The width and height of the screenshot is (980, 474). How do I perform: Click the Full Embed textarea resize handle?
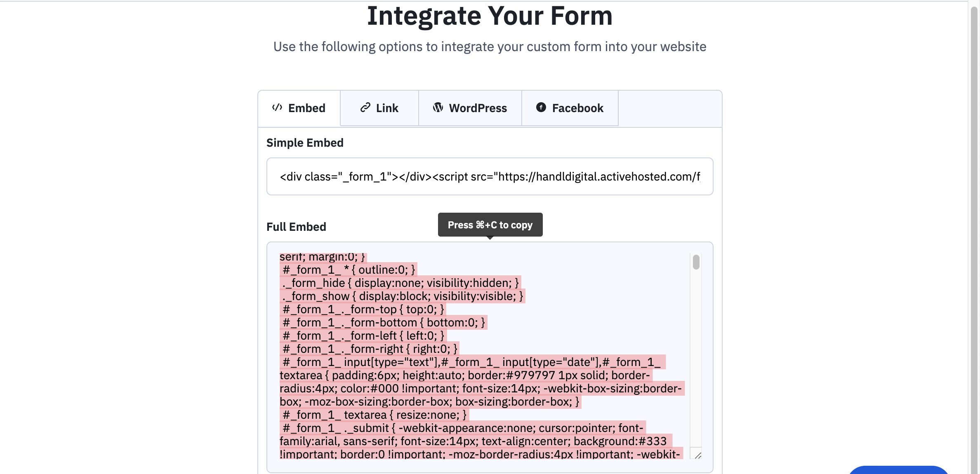698,455
